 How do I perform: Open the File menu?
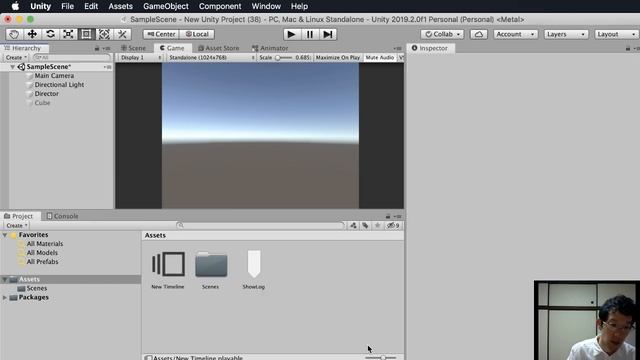pos(67,6)
